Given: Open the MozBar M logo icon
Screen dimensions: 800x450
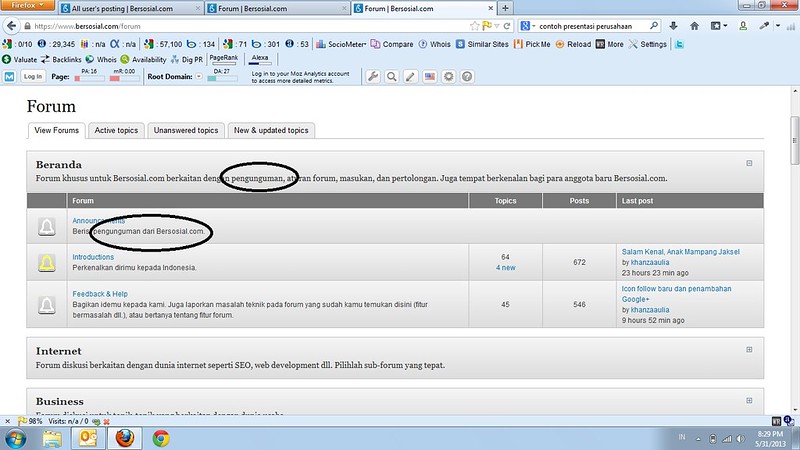Looking at the screenshot, I should [10, 77].
